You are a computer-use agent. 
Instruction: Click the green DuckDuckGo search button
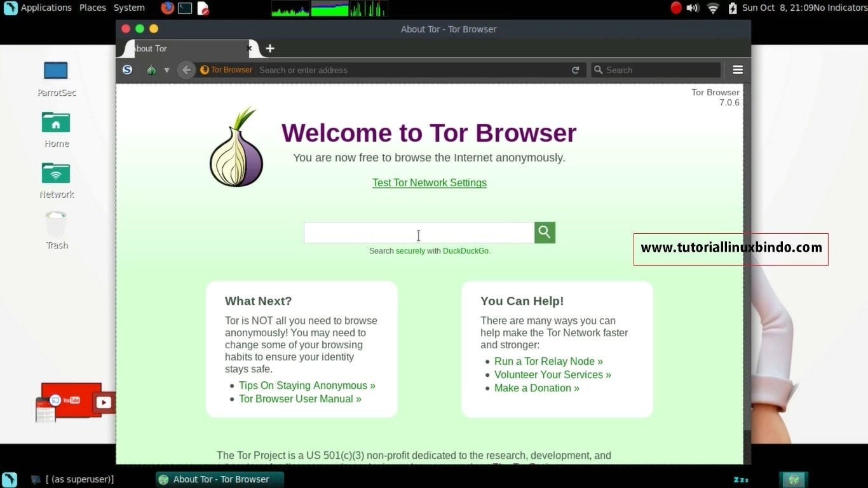tap(545, 233)
